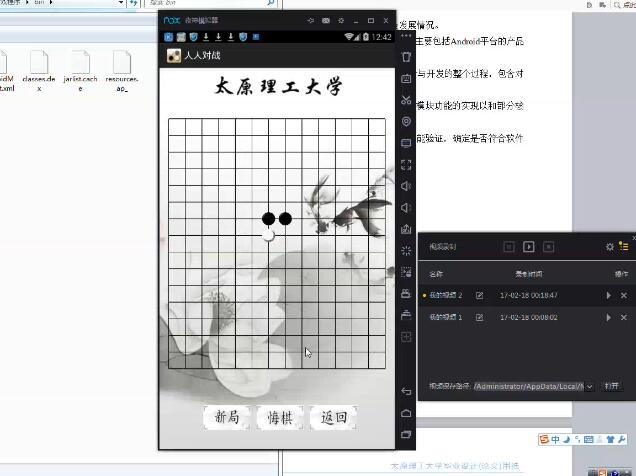Click the yellow list icon in recorder panel
The width and height of the screenshot is (636, 476).
pyautogui.click(x=624, y=246)
